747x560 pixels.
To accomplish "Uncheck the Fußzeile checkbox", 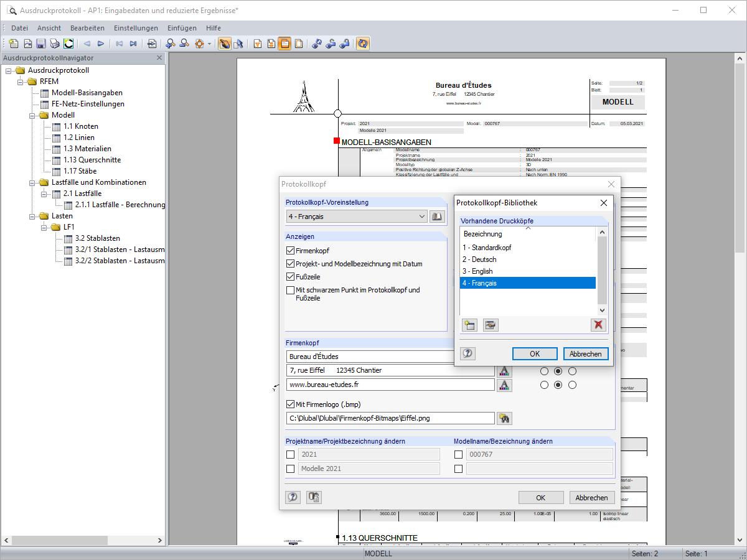I will [x=290, y=277].
